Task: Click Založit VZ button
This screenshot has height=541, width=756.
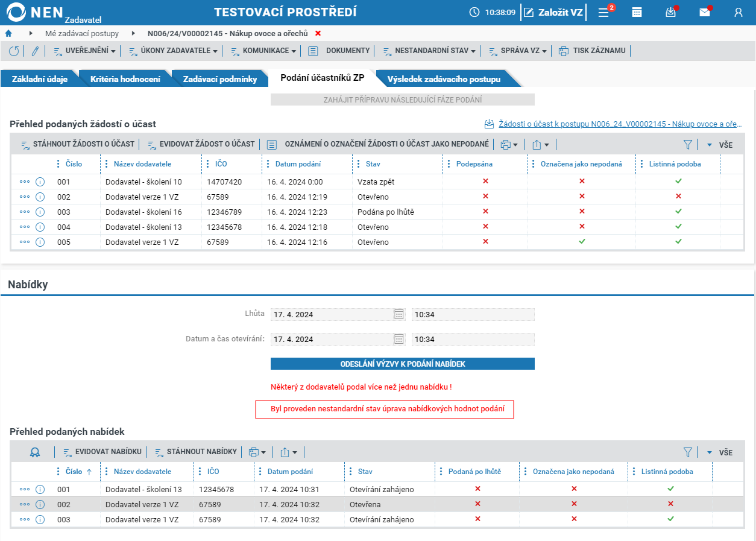Action: click(x=553, y=12)
